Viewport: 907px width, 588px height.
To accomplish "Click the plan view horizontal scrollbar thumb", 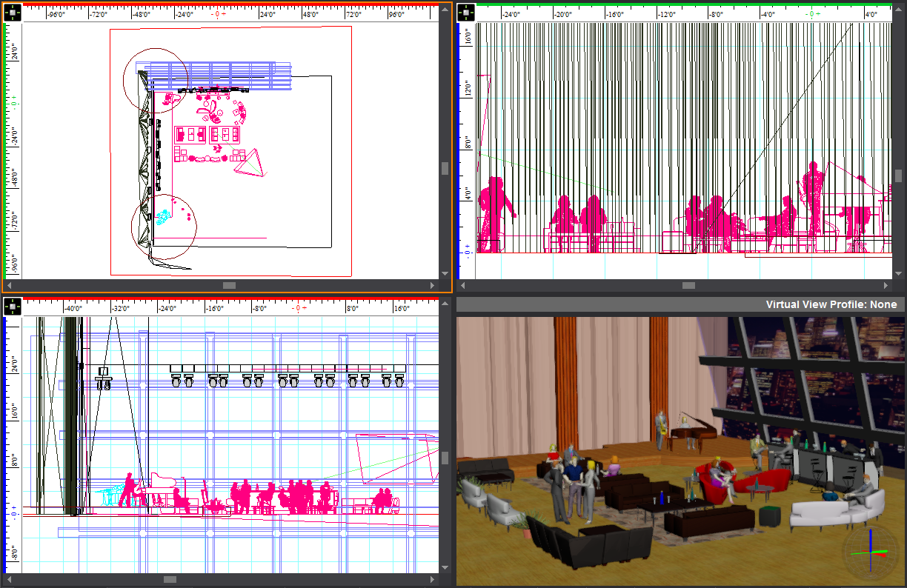I will pyautogui.click(x=230, y=285).
